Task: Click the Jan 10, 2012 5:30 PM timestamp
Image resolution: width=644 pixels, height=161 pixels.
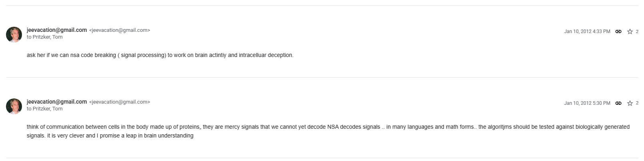Action: [x=587, y=103]
